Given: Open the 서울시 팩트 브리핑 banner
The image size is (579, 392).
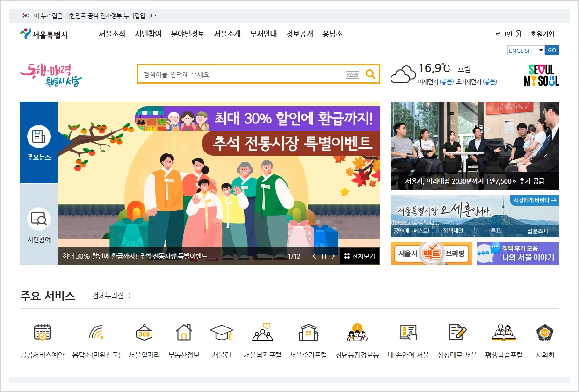Looking at the screenshot, I should [431, 254].
